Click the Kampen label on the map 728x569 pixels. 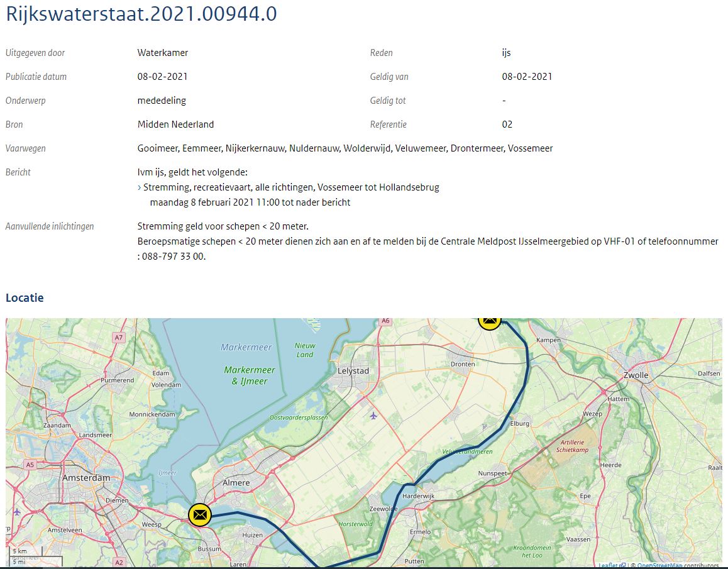click(x=548, y=340)
